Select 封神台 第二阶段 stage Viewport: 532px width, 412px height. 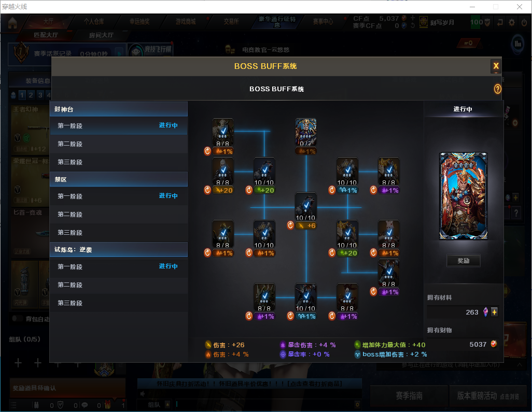pyautogui.click(x=119, y=144)
